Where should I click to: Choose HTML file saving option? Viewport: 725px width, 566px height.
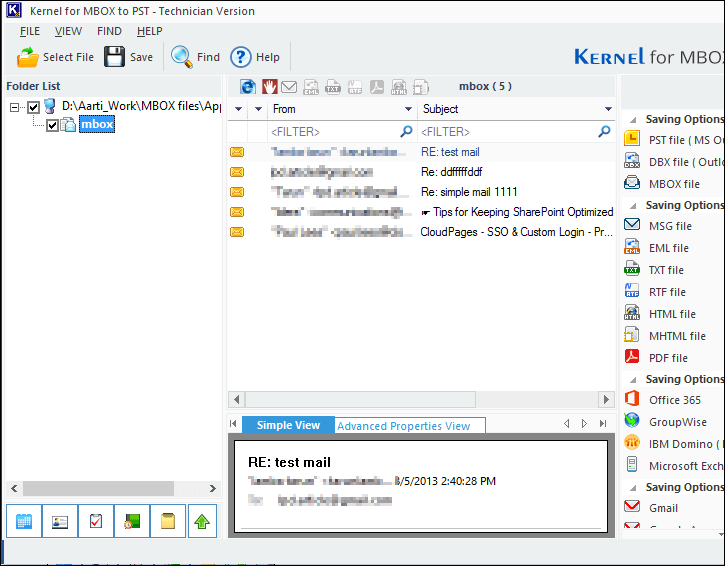(x=660, y=314)
